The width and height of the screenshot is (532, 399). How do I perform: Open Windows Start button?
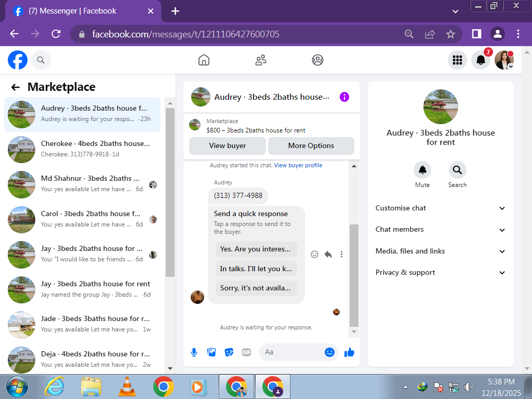(x=17, y=387)
